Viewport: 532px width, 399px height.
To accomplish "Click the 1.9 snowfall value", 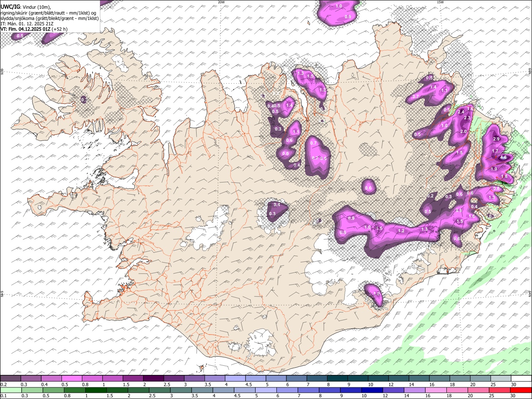I will point(494,169).
